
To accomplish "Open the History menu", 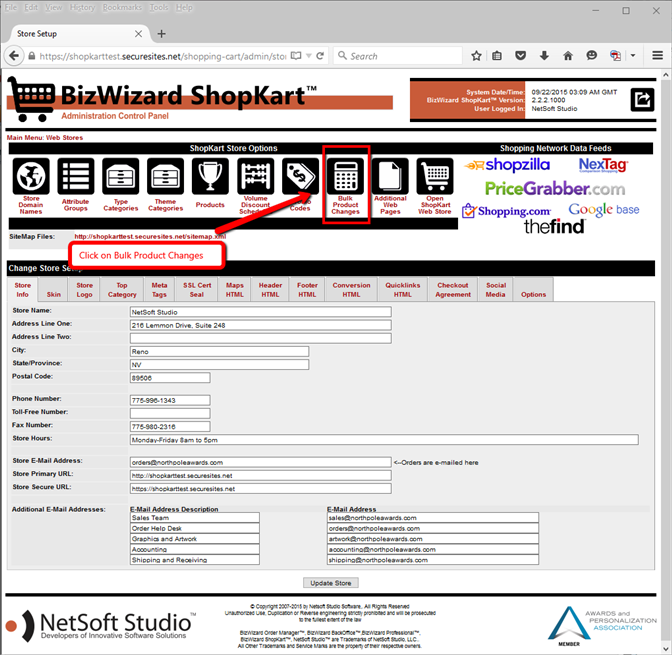I will coord(82,8).
